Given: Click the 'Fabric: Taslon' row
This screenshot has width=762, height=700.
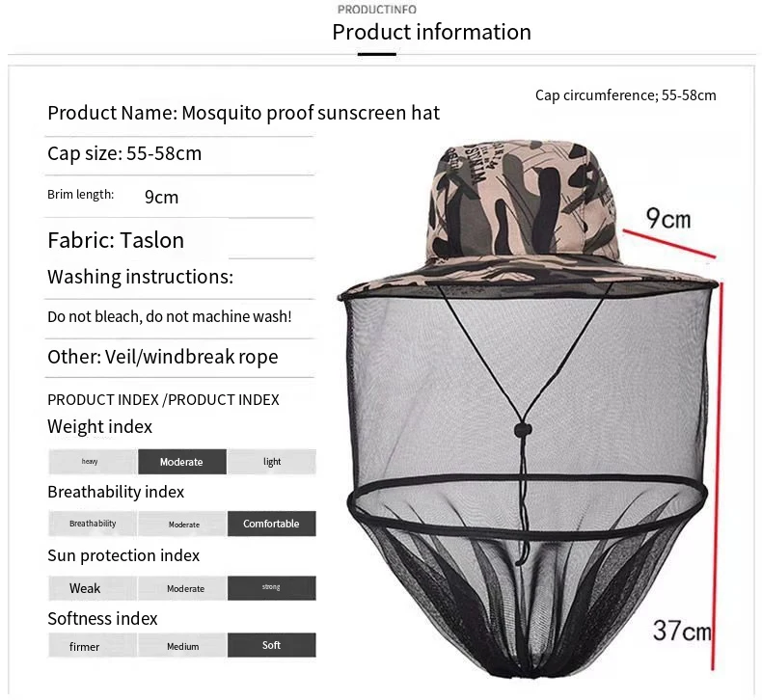Looking at the screenshot, I should [x=179, y=240].
